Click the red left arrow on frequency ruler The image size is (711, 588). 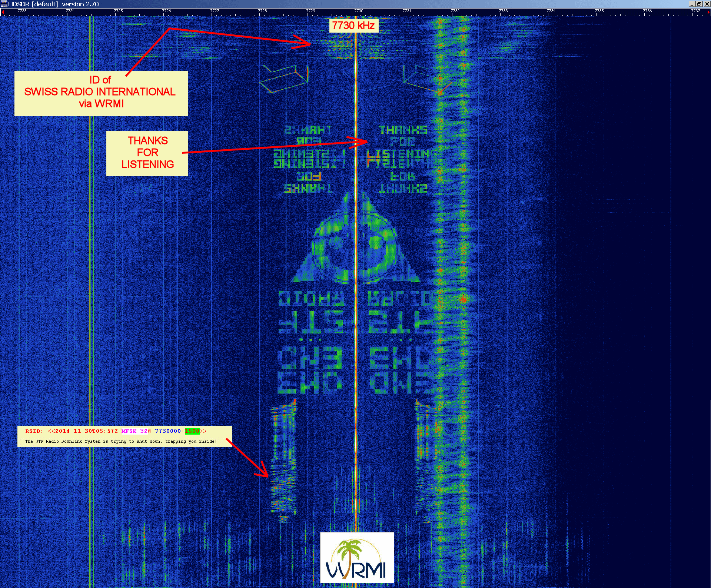pos(3,12)
